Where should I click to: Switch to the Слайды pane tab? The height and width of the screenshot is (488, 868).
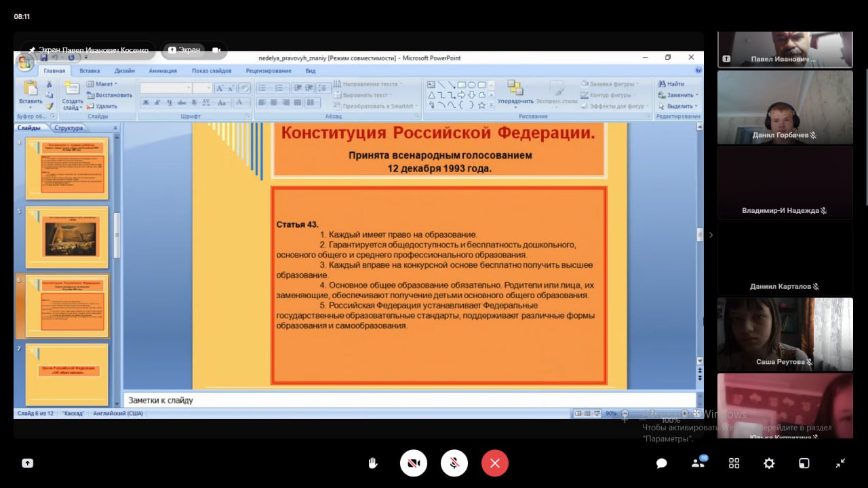(x=30, y=127)
